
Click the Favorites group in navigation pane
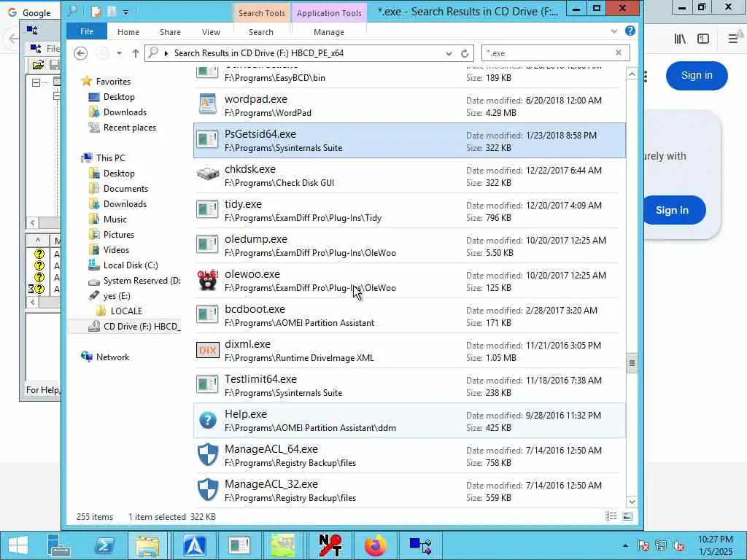(113, 82)
